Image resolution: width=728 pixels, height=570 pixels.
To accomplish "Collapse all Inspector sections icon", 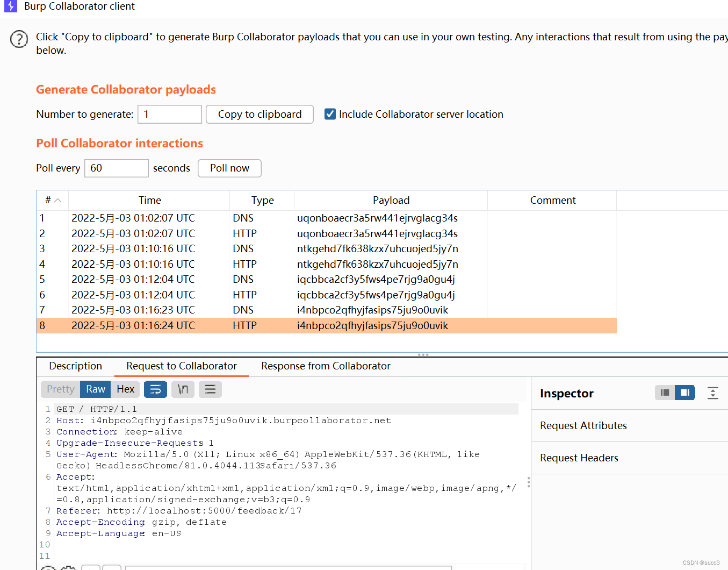I will click(x=713, y=393).
